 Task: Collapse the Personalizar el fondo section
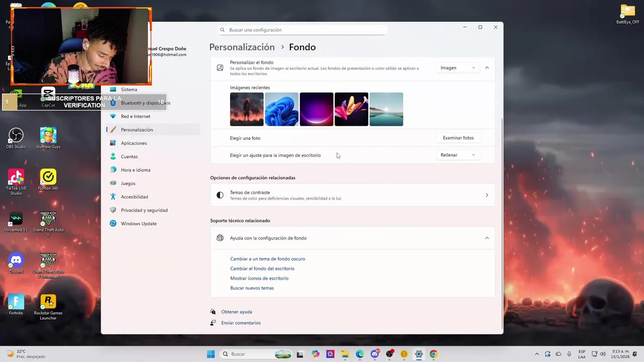(x=487, y=68)
